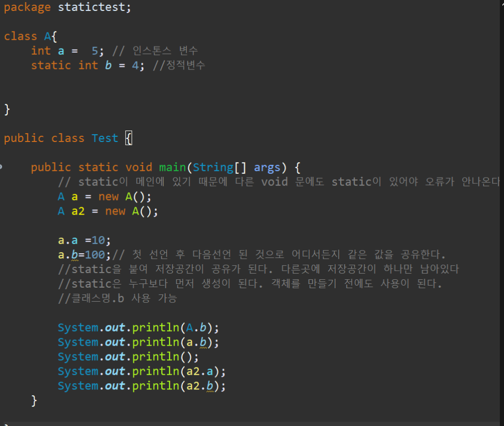504x426 pixels.
Task: Click the value 10 in 'a.a =10;'
Action: (99, 240)
